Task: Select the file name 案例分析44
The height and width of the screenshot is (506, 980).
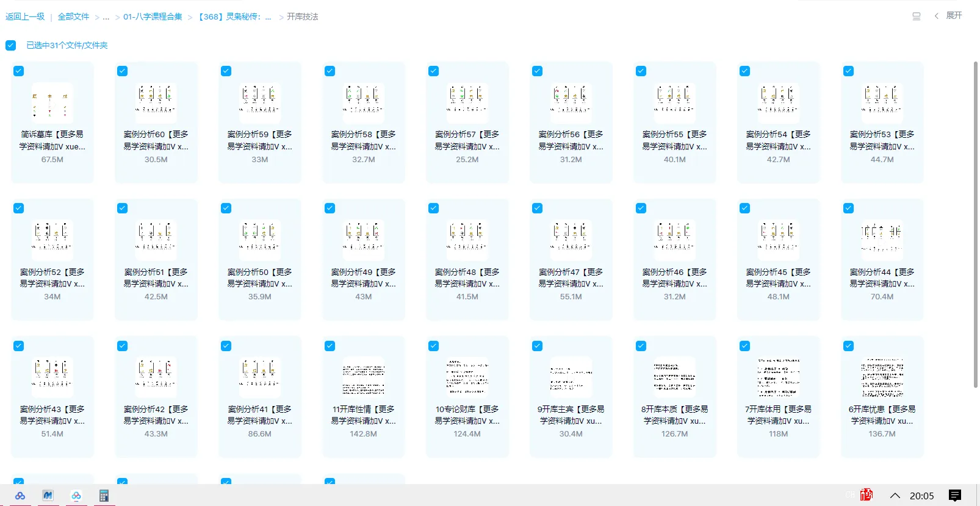Action: click(882, 277)
